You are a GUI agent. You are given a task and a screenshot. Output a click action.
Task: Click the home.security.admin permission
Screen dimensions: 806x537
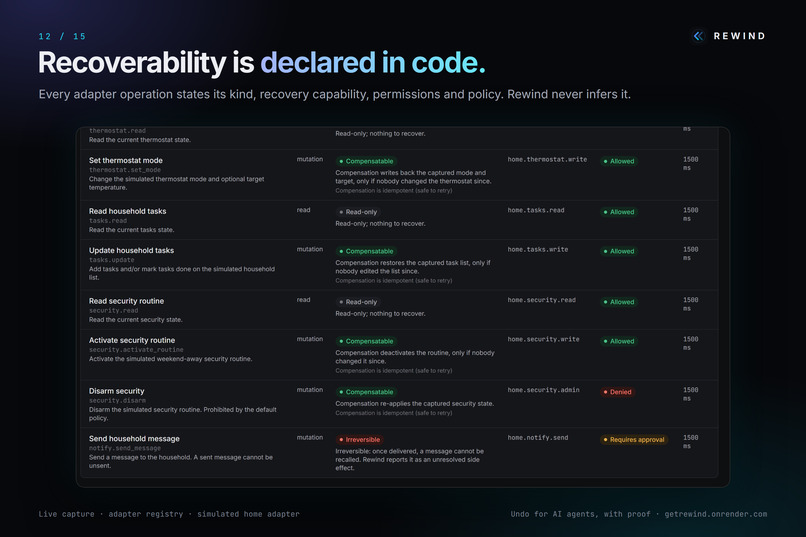coord(543,390)
